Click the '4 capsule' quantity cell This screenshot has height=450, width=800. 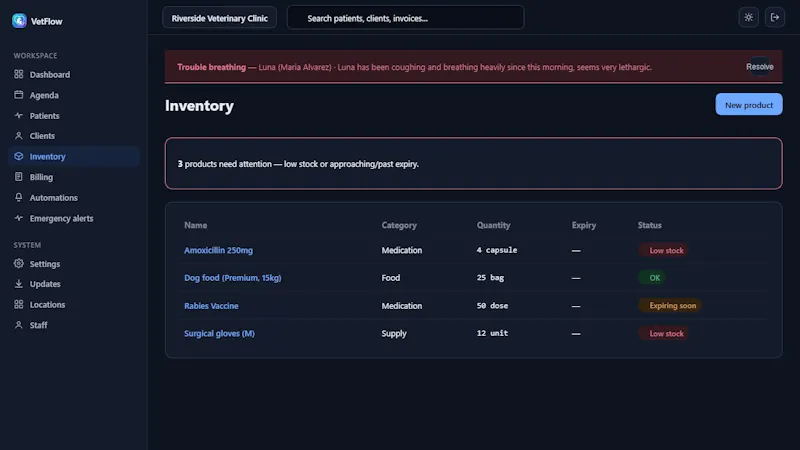point(497,250)
